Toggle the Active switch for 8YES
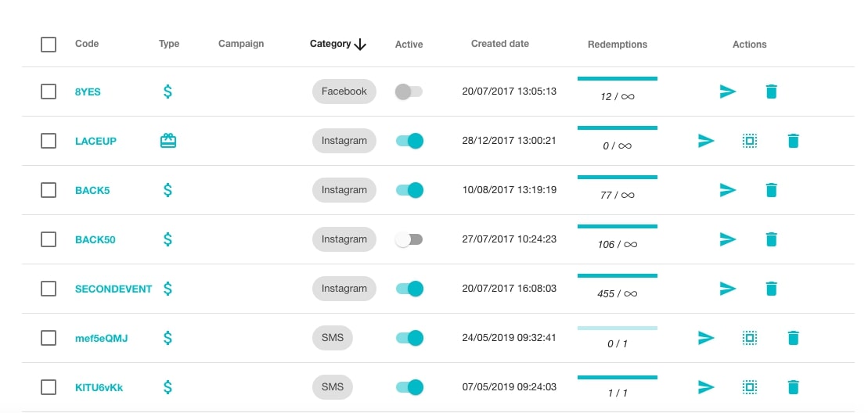 [409, 92]
